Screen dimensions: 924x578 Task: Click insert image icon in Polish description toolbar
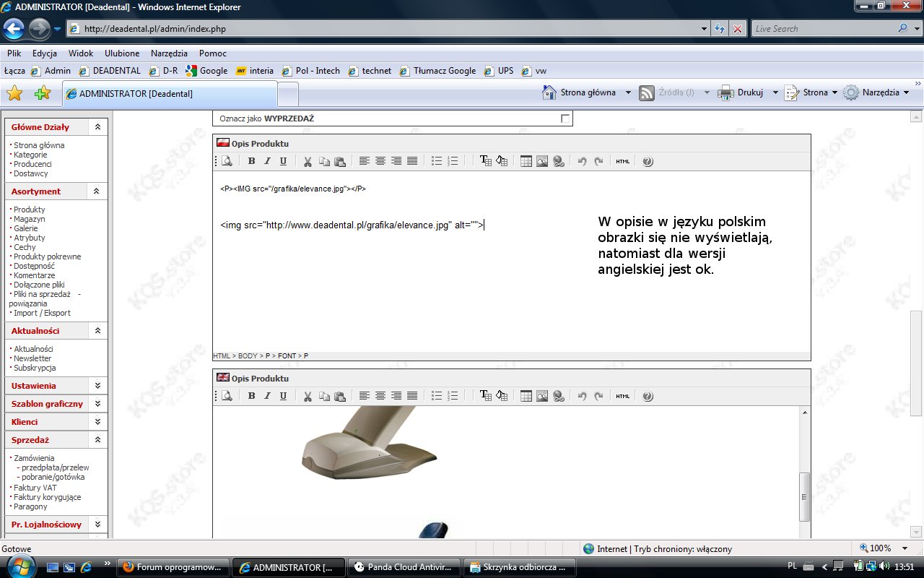[x=542, y=161]
